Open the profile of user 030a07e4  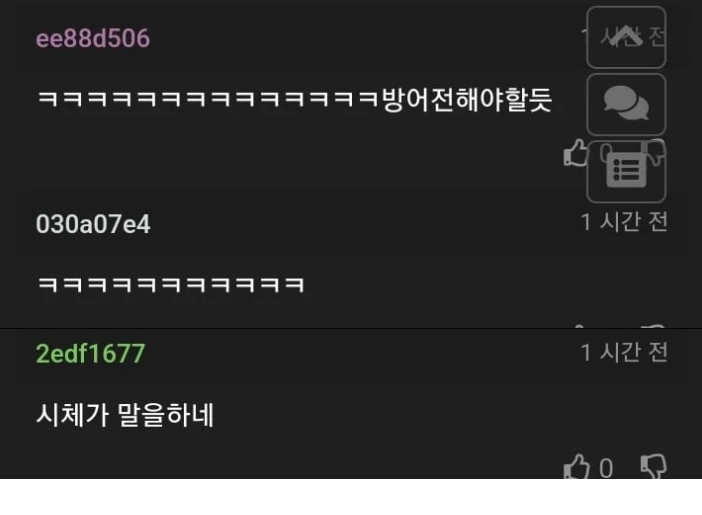coord(93,224)
